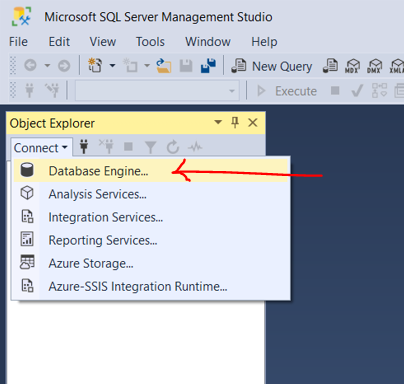Click the Cancel Executing Query stop icon
The width and height of the screenshot is (404, 384).
click(x=335, y=90)
